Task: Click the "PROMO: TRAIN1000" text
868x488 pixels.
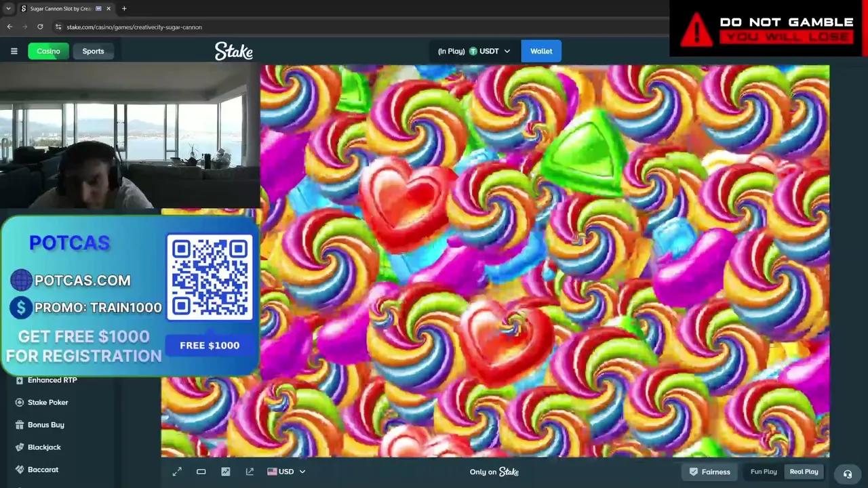Action: click(x=98, y=308)
